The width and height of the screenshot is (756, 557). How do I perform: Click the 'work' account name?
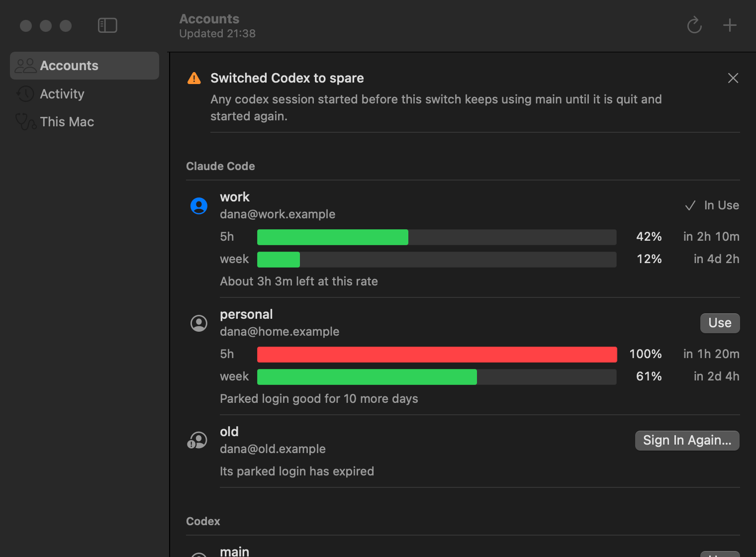pyautogui.click(x=235, y=197)
